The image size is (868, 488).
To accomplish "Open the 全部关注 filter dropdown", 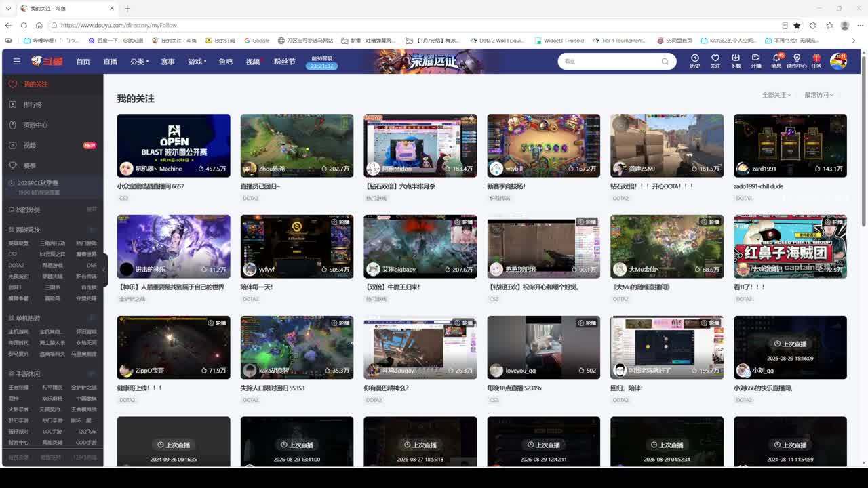I will (776, 95).
